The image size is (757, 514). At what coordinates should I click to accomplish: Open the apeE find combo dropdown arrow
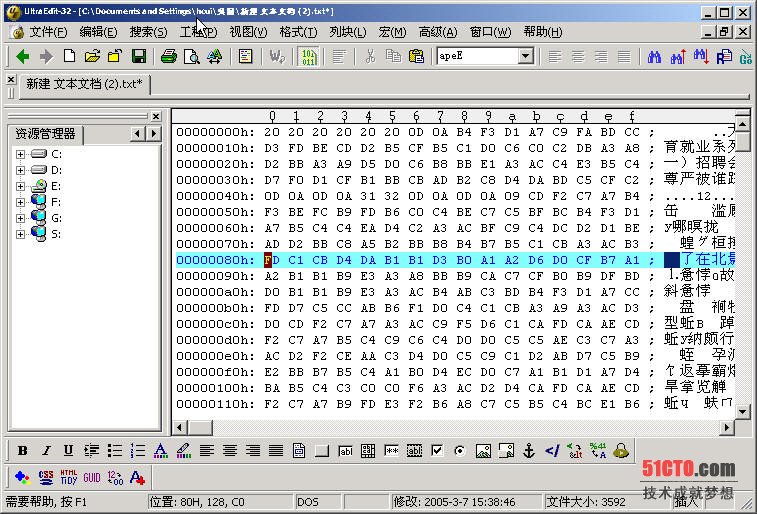526,56
